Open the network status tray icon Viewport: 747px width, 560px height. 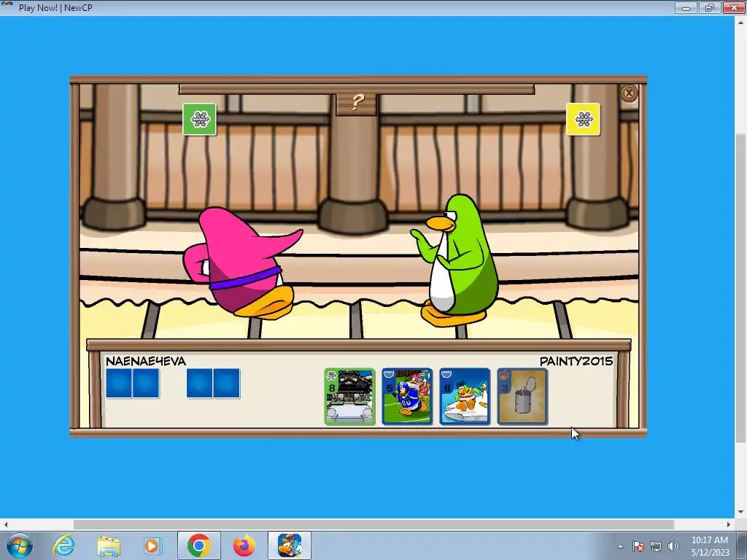pyautogui.click(x=656, y=546)
